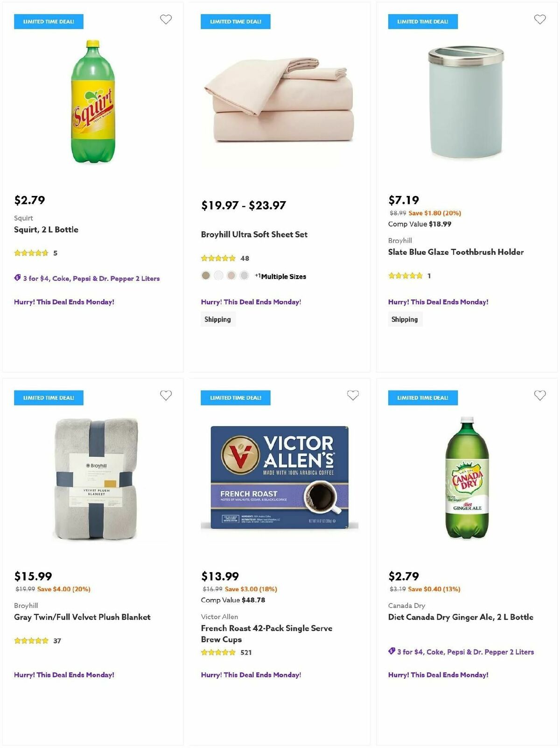Click Limited Time Deal badge on Victor Allen's

tap(236, 398)
